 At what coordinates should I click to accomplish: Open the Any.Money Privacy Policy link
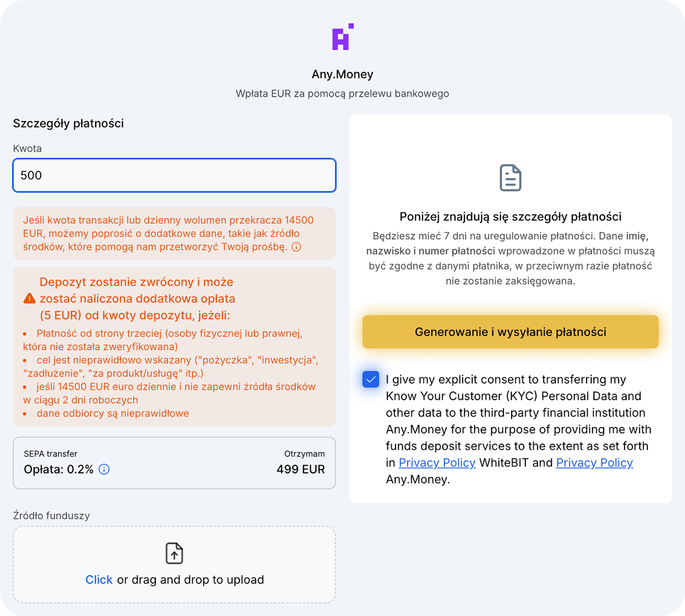click(594, 463)
